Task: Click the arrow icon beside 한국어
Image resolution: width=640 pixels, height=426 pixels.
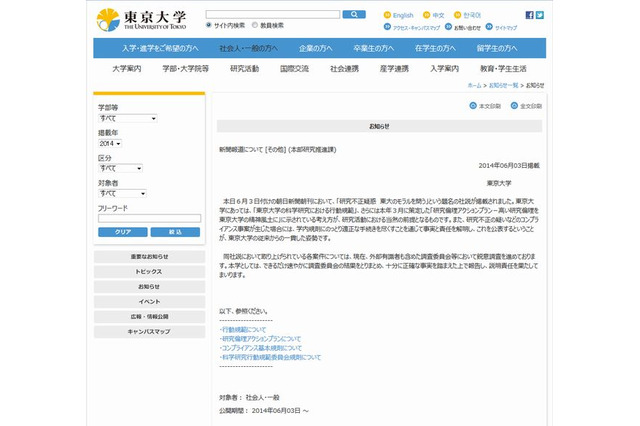Action: 458,15
